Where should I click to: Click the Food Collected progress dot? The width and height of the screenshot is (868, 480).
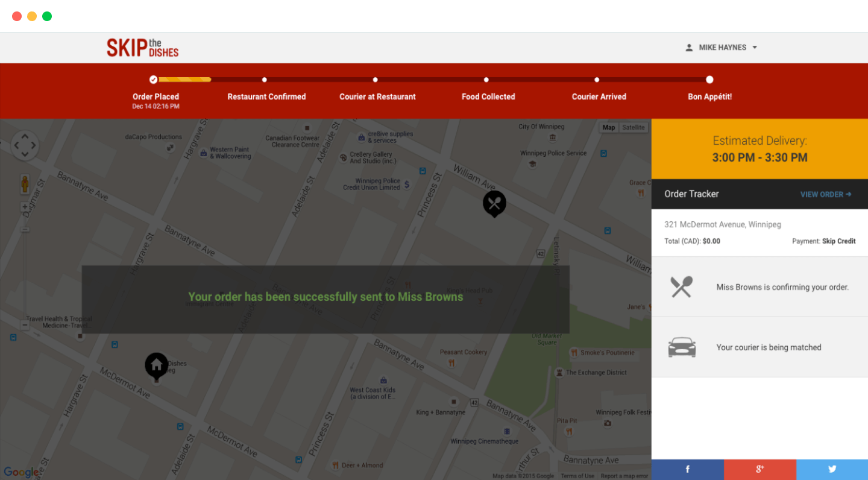coord(486,80)
